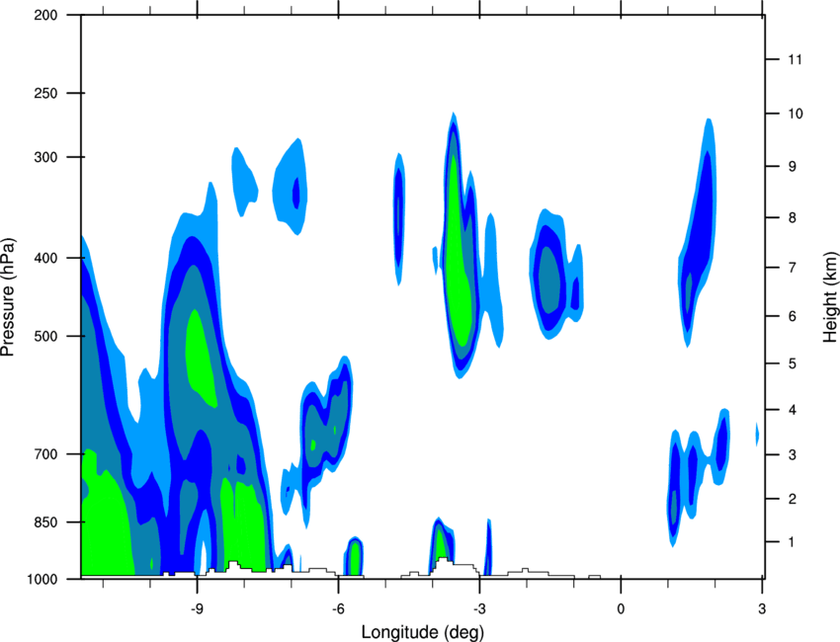This screenshot has width=840, height=642.
Task: Pick the 1 km height tick label
Action: [x=793, y=542]
